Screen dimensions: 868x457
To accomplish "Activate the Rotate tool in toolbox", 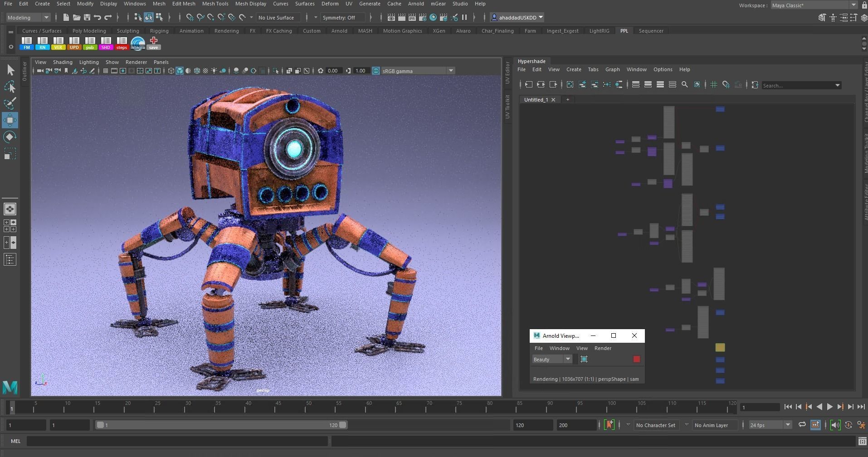I will click(10, 137).
